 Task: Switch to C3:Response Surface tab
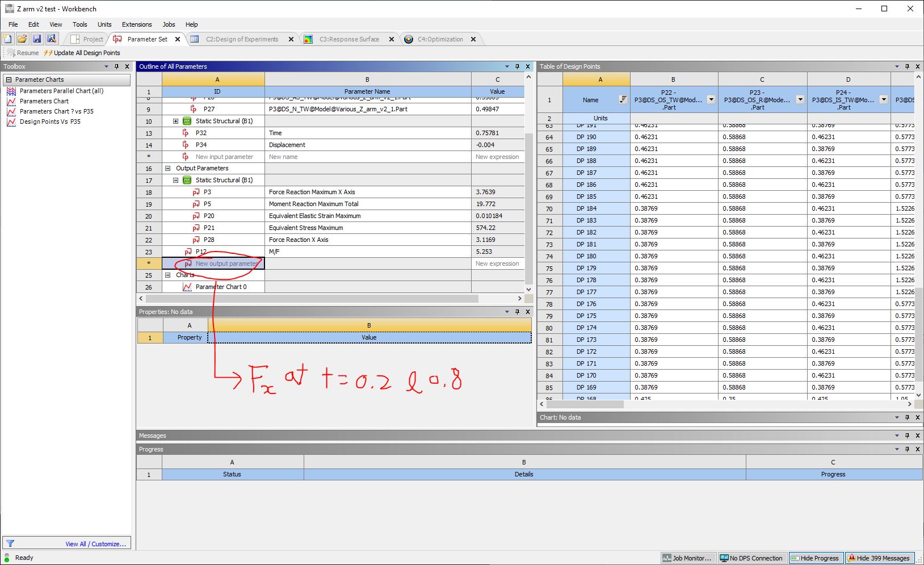coord(349,39)
